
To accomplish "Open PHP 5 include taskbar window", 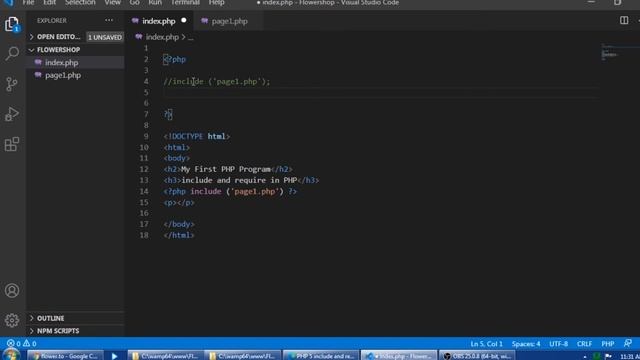I will (x=321, y=356).
